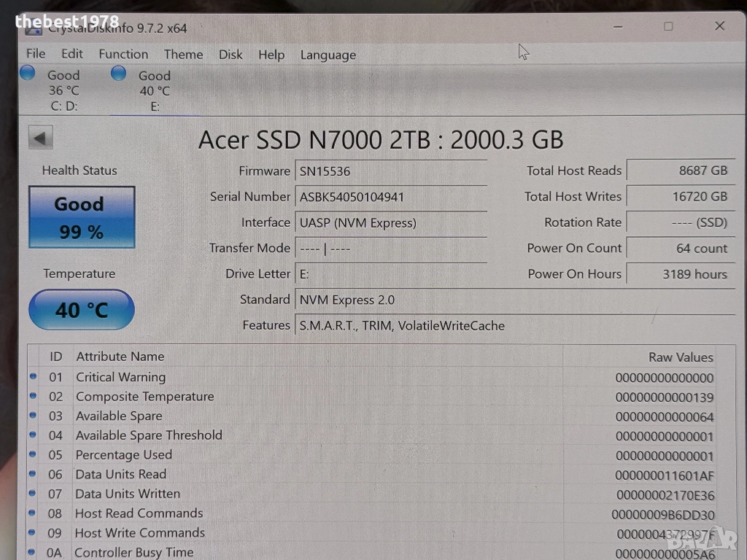747x560 pixels.
Task: Open the Language menu
Action: pyautogui.click(x=328, y=55)
